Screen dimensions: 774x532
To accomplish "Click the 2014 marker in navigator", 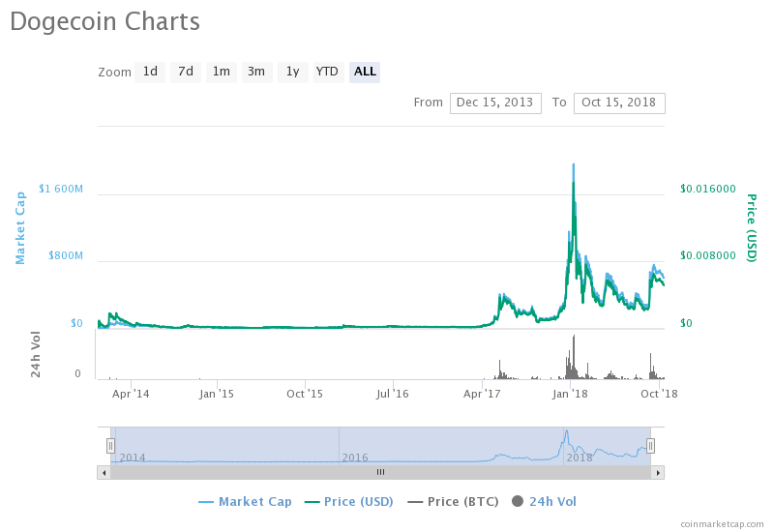I will tap(133, 458).
